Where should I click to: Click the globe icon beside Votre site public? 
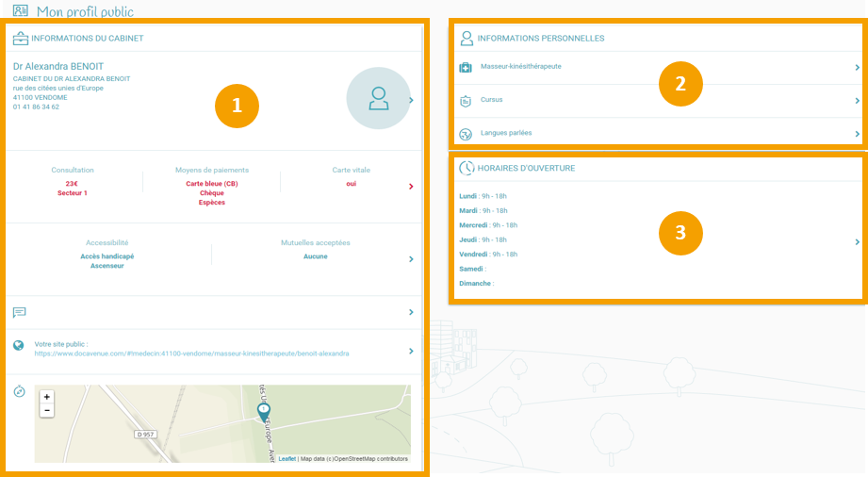tap(19, 345)
